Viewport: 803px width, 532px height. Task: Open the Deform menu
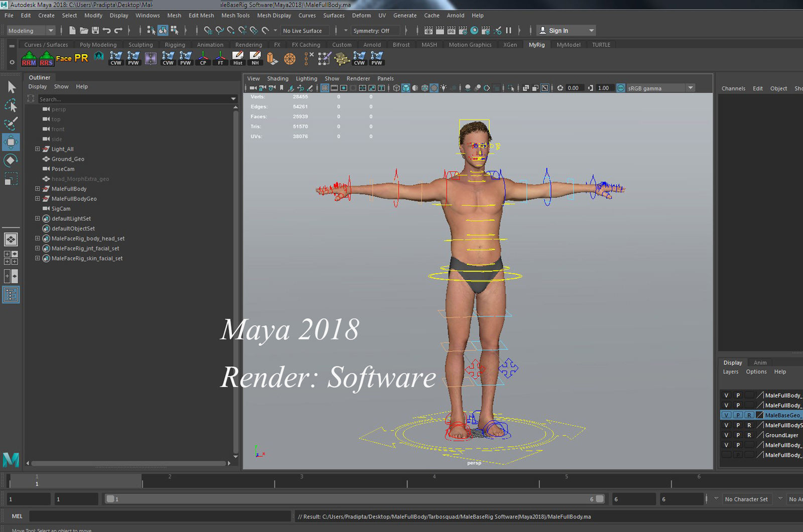pyautogui.click(x=361, y=16)
